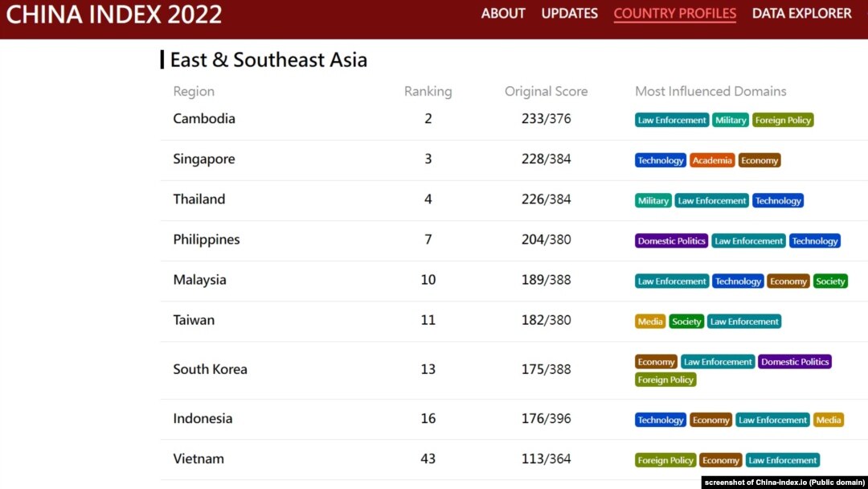Viewport: 868px width, 489px height.
Task: Open the Malaysia country profile
Action: [x=199, y=280]
